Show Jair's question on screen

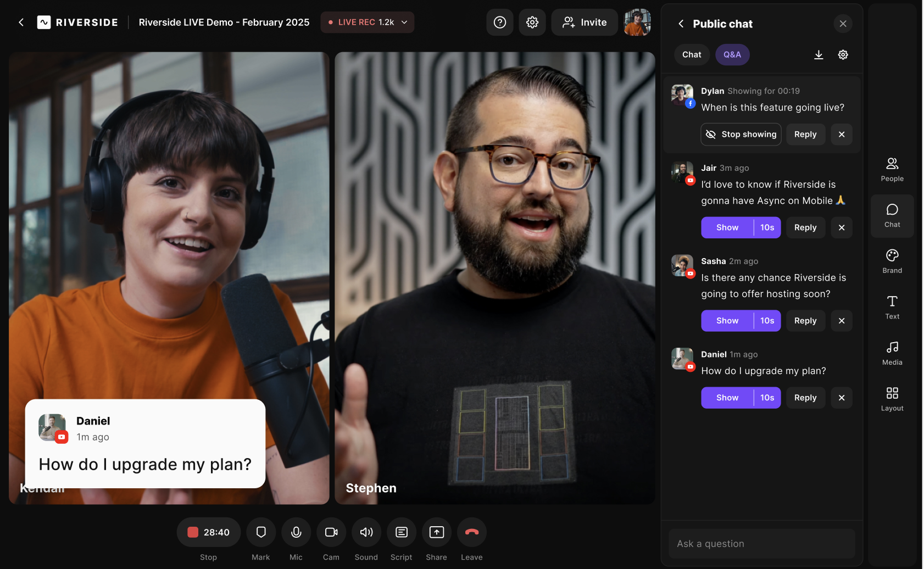pyautogui.click(x=727, y=227)
